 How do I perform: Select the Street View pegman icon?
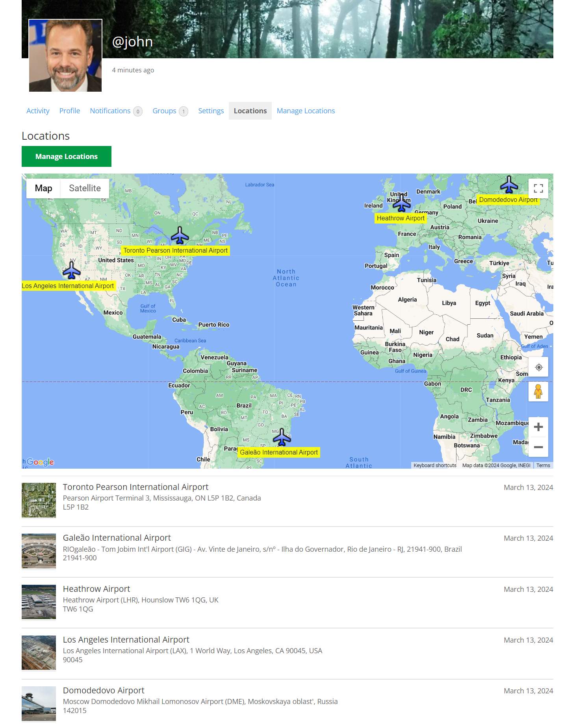tap(538, 392)
